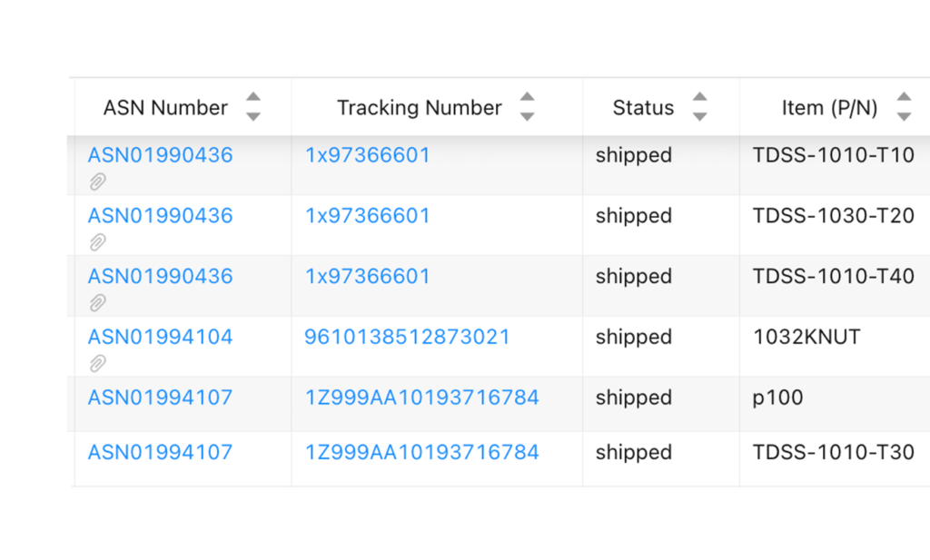The width and height of the screenshot is (930, 560).
Task: Sort Tracking Number ascending with up arrow
Action: coord(527,98)
